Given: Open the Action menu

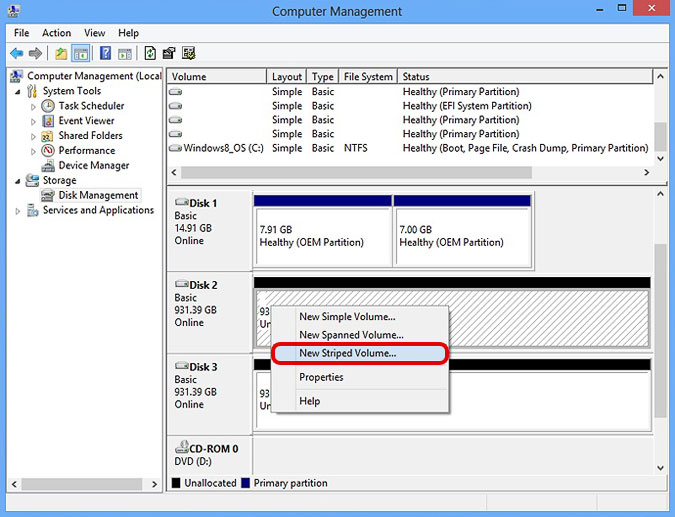Looking at the screenshot, I should tap(56, 33).
